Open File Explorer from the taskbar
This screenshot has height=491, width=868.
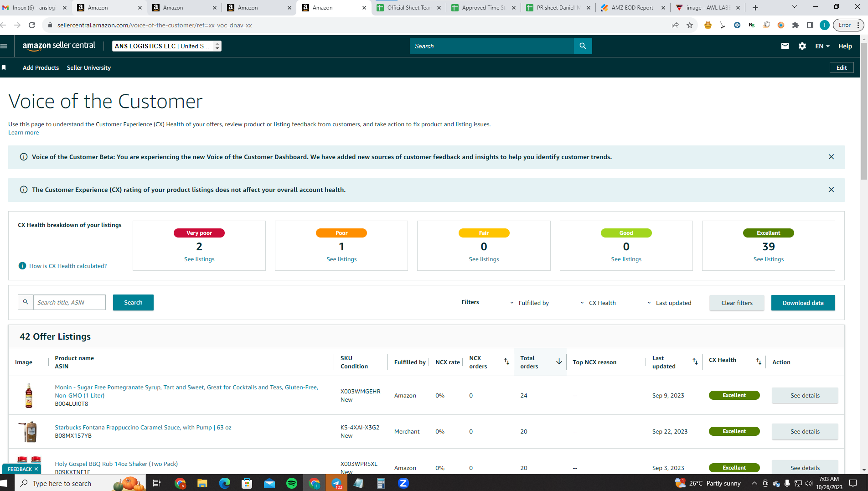[202, 483]
